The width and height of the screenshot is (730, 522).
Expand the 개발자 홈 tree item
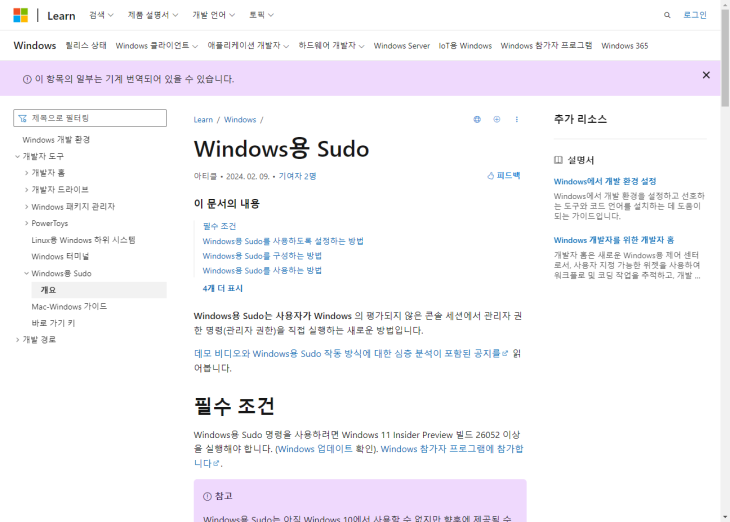(x=26, y=173)
